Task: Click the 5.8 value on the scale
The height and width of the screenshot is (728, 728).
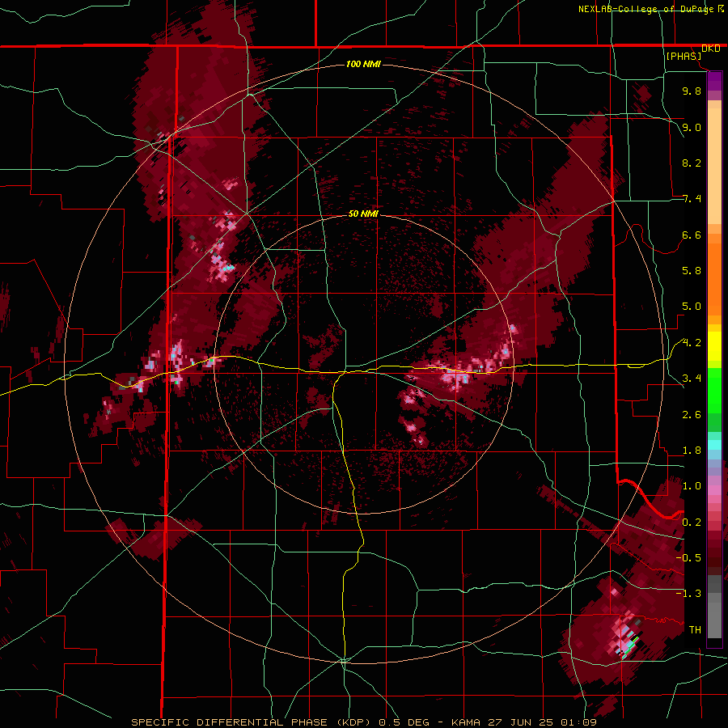Action: click(x=692, y=271)
